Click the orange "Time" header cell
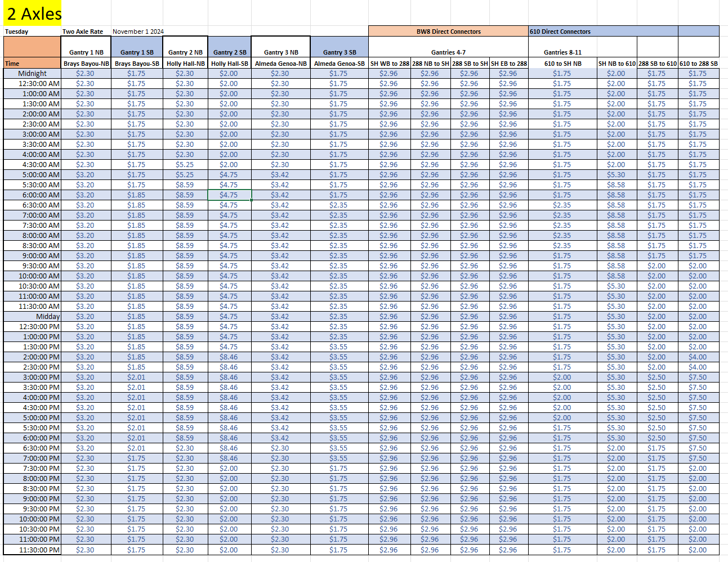This screenshot has height=562, width=728. click(32, 64)
